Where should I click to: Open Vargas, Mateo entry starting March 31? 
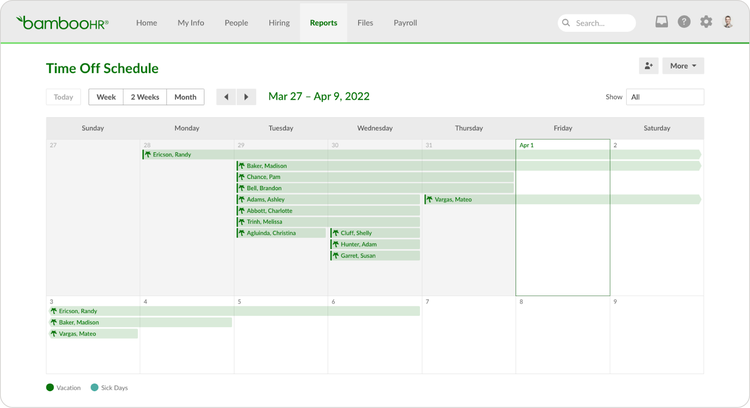coord(562,199)
